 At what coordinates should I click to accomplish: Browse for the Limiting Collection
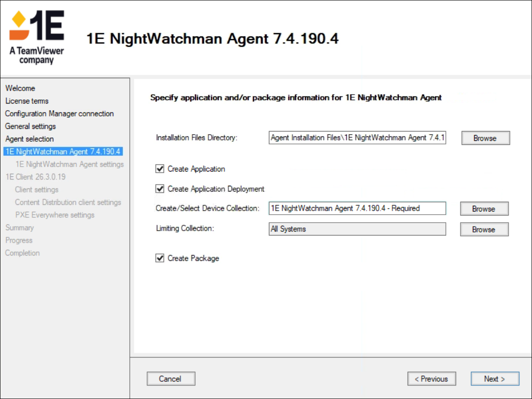point(484,230)
